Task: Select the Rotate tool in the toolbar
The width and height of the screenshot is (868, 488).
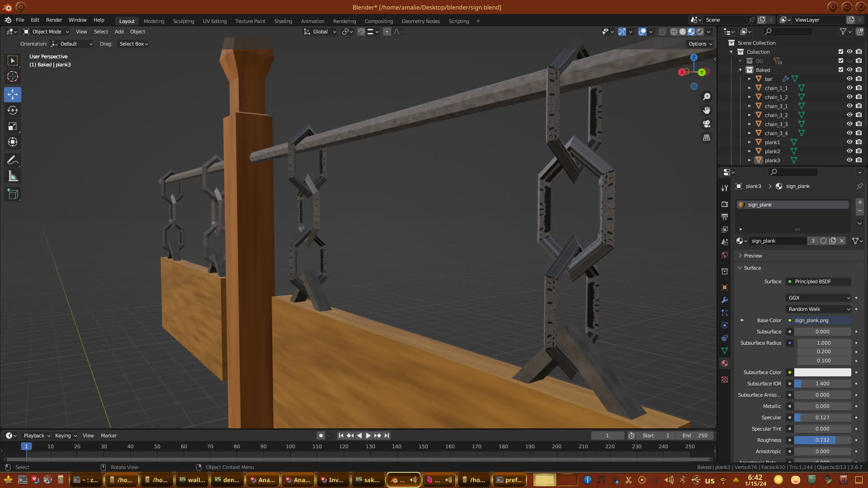Action: coord(13,111)
